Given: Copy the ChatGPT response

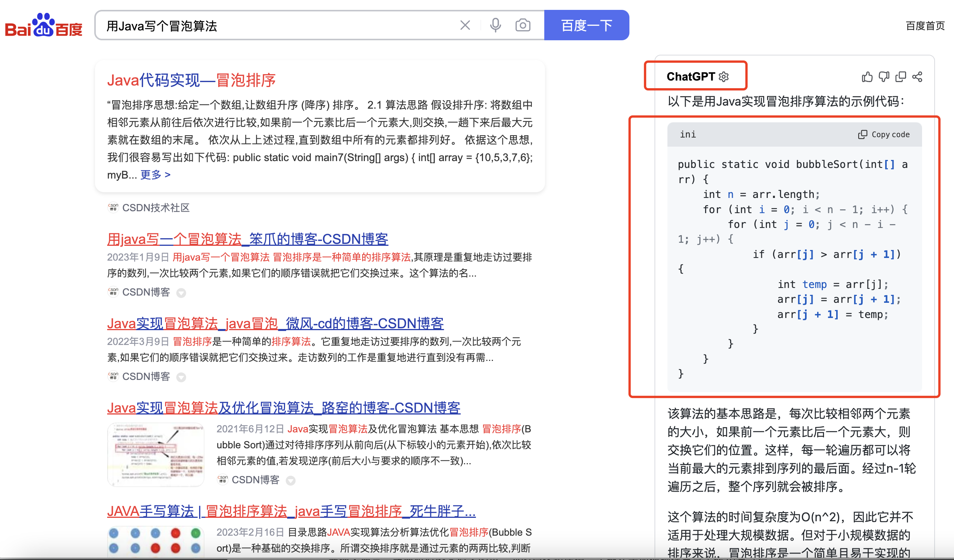Looking at the screenshot, I should 900,77.
